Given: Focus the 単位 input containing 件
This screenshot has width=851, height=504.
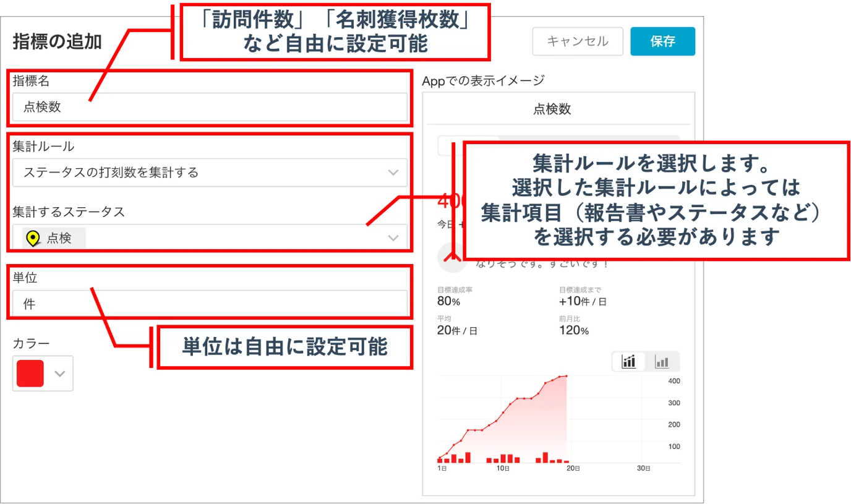Looking at the screenshot, I should coord(210,304).
